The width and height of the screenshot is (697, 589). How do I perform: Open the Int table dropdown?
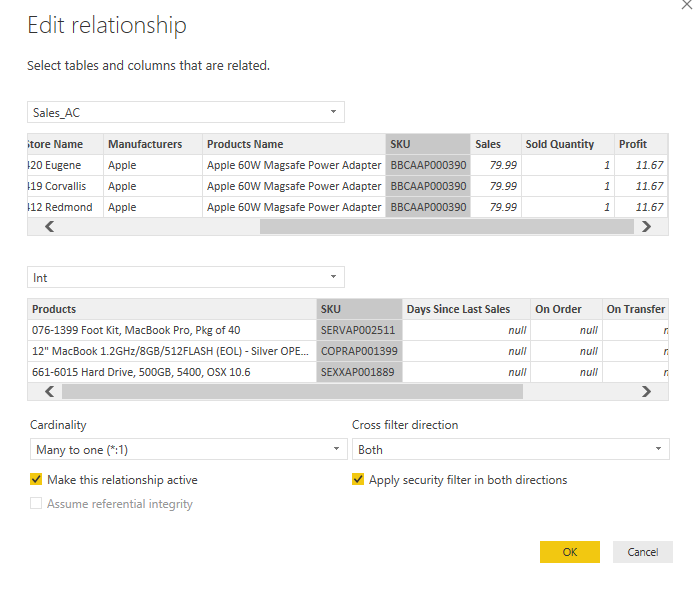click(x=186, y=277)
